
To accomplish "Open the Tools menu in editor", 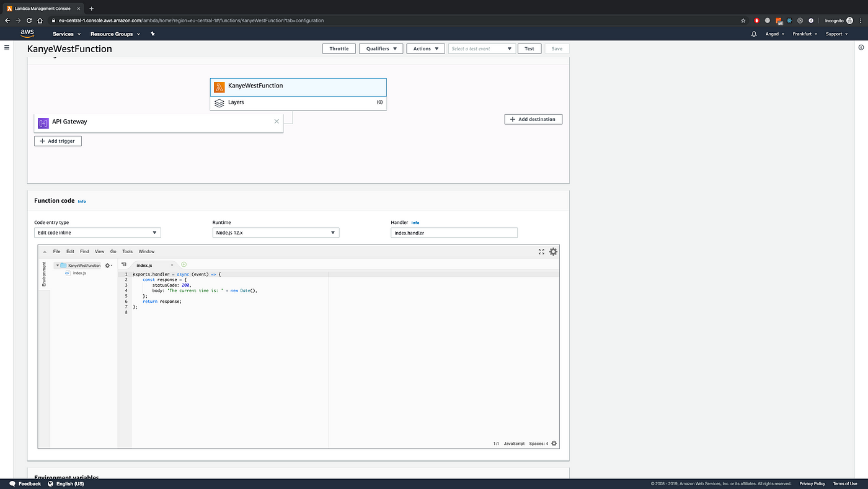I will 127,252.
